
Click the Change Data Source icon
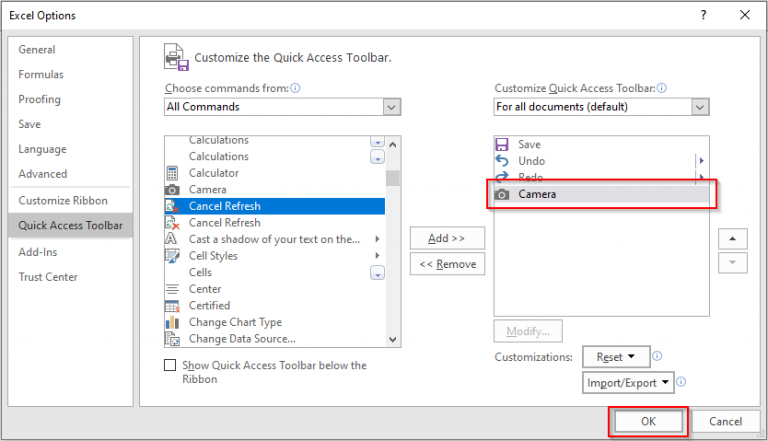point(172,339)
